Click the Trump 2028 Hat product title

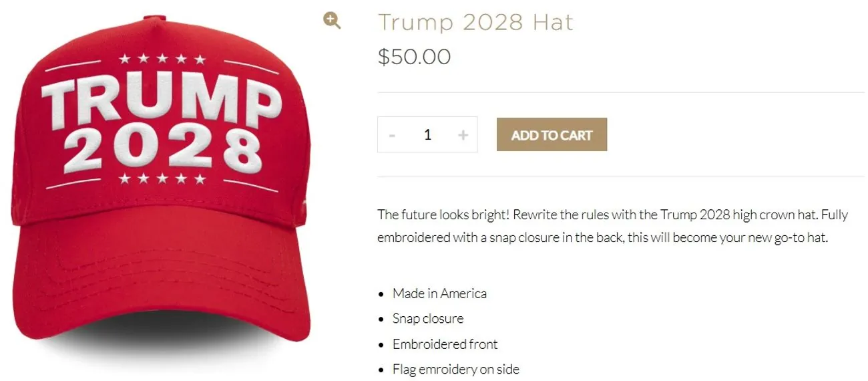475,22
